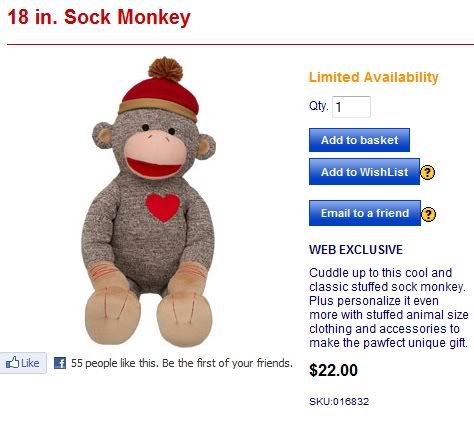
Task: Click the Add to WishList button
Action: point(364,172)
